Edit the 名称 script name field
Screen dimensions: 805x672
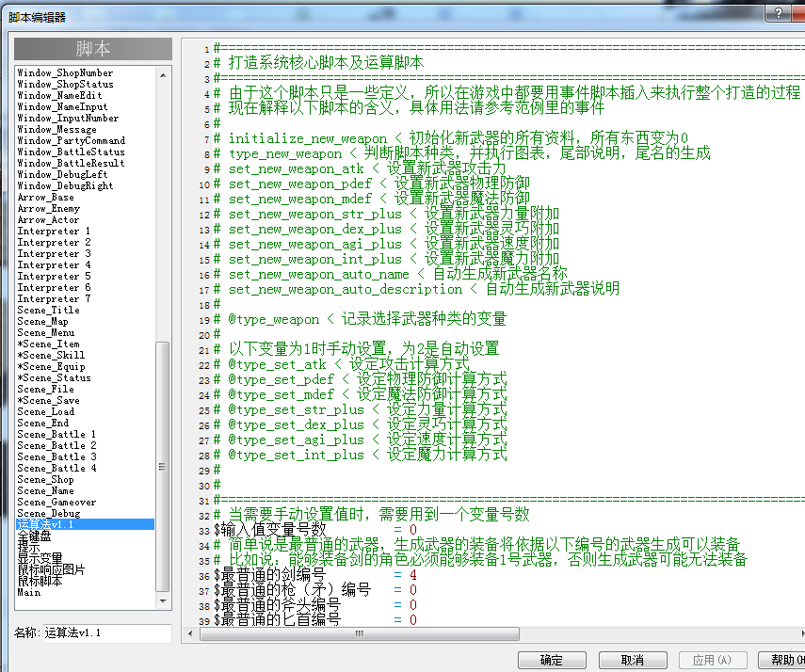pos(106,633)
